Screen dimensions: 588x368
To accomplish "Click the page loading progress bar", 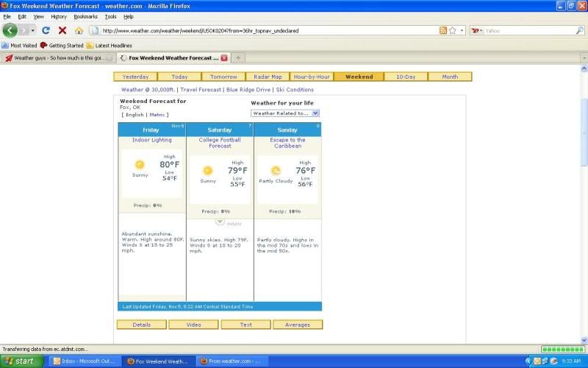I will tap(562, 350).
